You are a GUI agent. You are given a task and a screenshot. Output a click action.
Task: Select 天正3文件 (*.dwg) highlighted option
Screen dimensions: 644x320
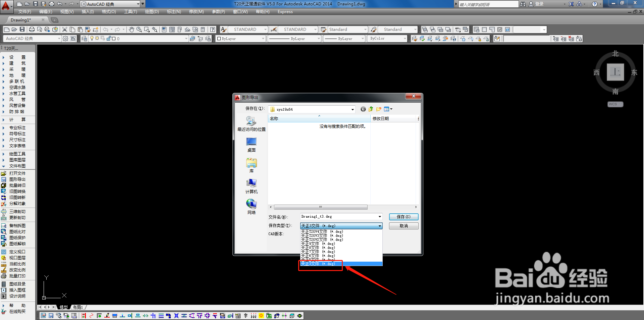341,264
